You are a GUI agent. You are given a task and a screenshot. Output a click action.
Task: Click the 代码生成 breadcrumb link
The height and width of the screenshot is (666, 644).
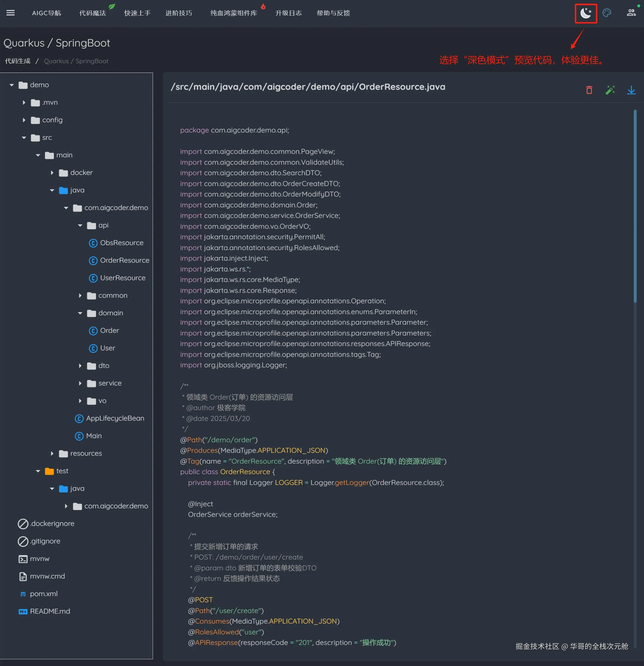tap(18, 61)
